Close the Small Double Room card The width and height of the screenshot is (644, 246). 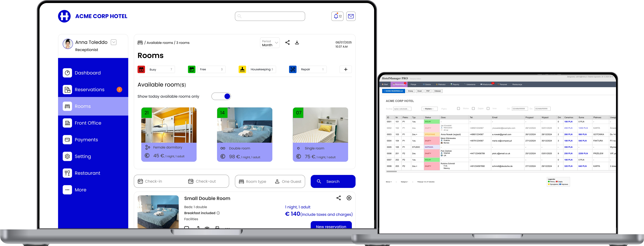(349, 198)
